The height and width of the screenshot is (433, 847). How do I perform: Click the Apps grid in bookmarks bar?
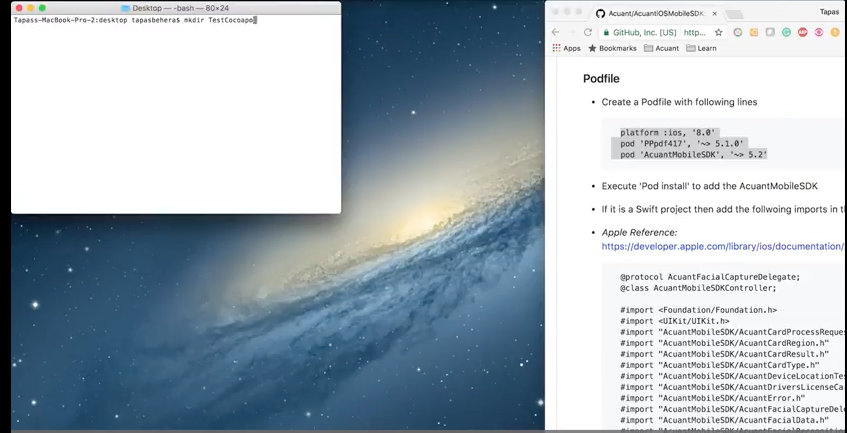(566, 48)
